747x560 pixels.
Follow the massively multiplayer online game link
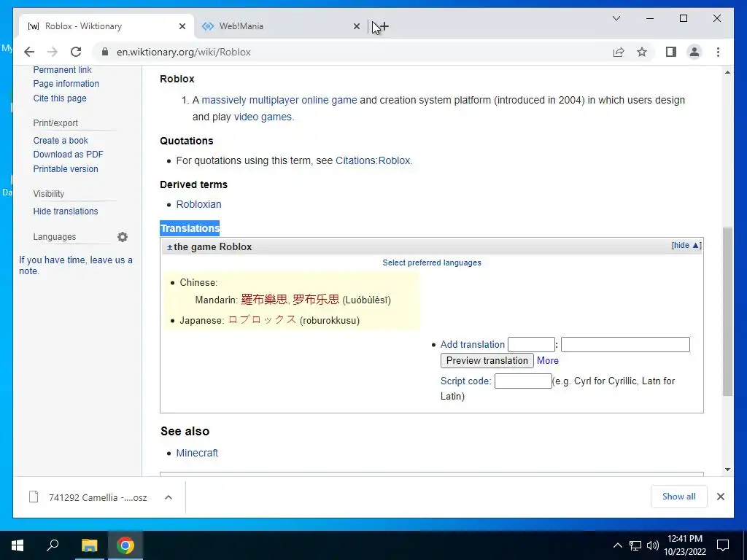[x=279, y=101]
